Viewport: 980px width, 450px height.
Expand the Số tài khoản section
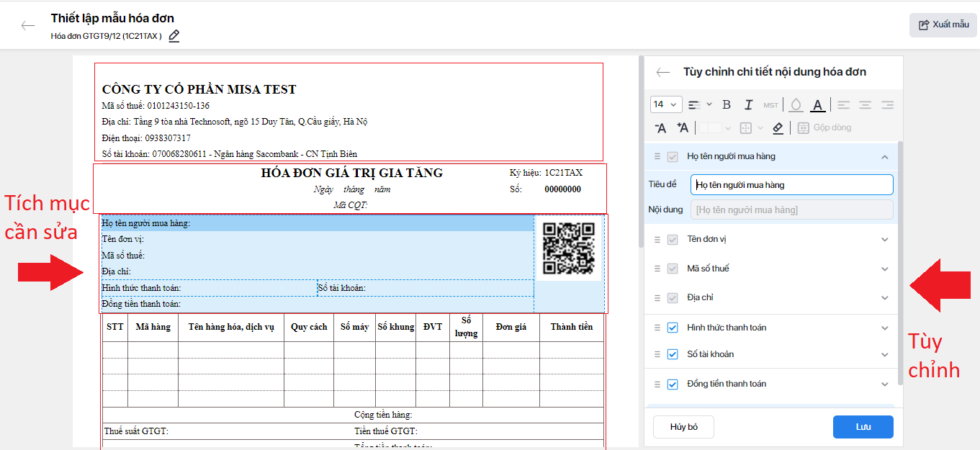[885, 355]
